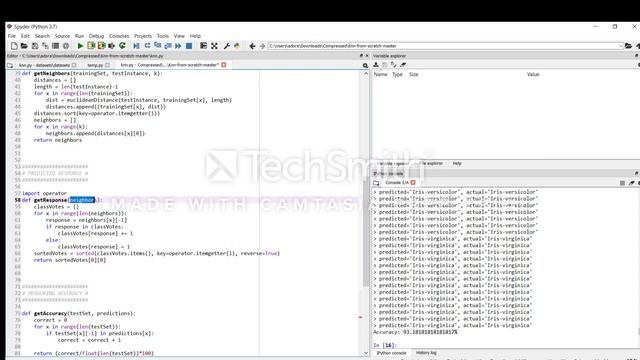
Task: Click the debugger Continue execution icon
Action: [178, 46]
